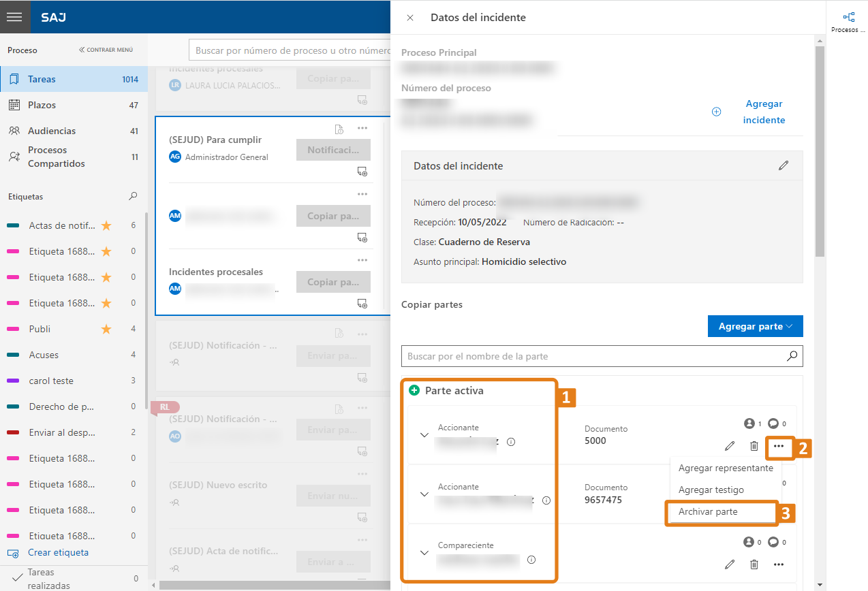868x591 pixels.
Task: Toggle favorite star on Actas de notif label
Action: tap(106, 225)
